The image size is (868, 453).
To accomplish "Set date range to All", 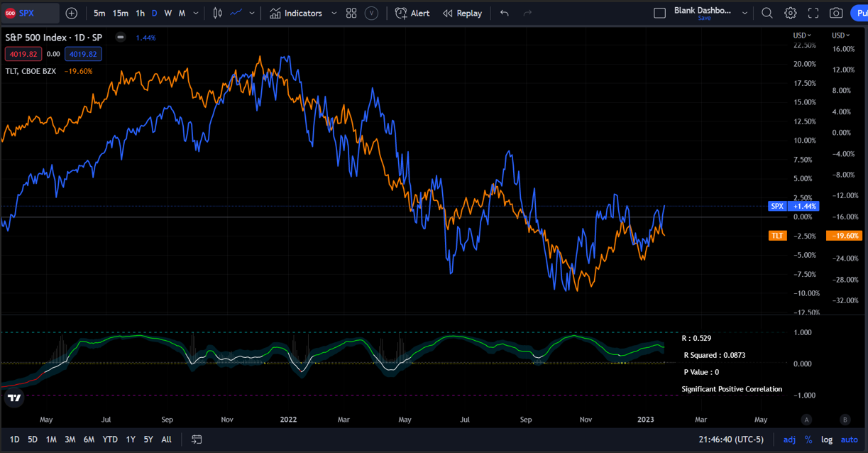I will point(166,440).
